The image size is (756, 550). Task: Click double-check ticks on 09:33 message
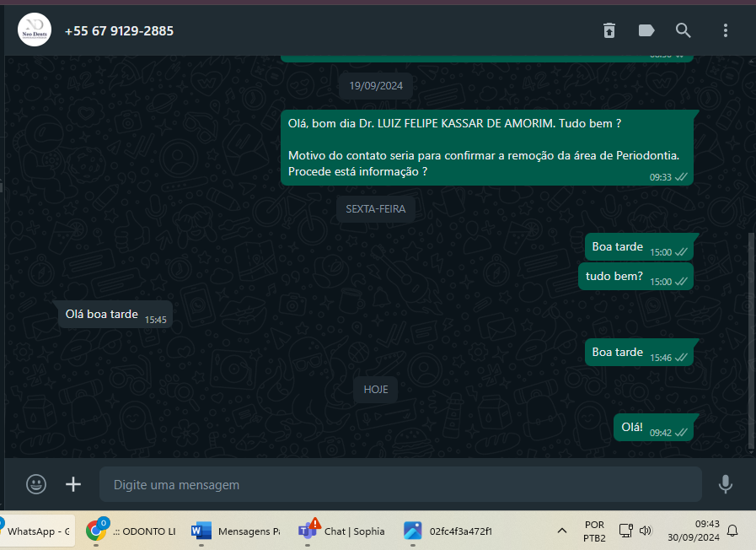click(x=681, y=177)
